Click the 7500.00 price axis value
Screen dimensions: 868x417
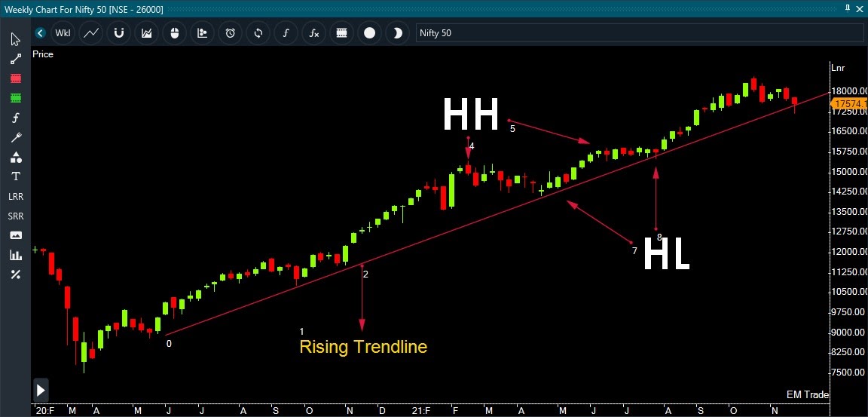point(849,373)
